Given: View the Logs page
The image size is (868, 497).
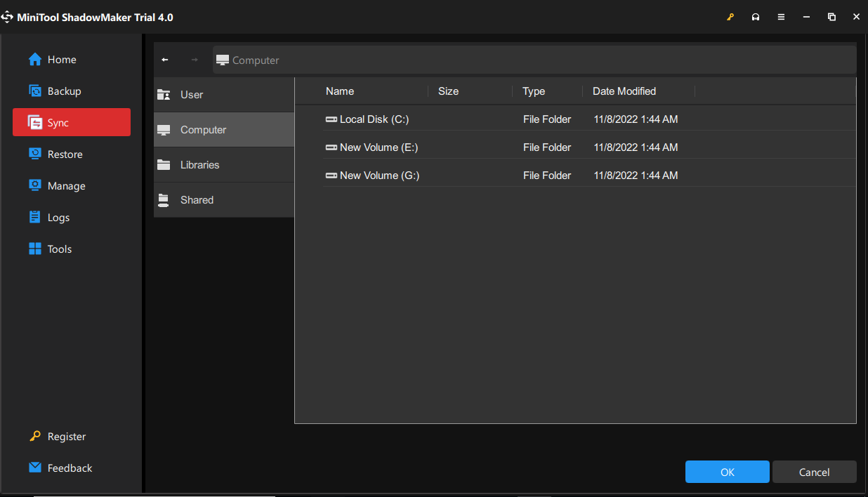Looking at the screenshot, I should point(58,218).
